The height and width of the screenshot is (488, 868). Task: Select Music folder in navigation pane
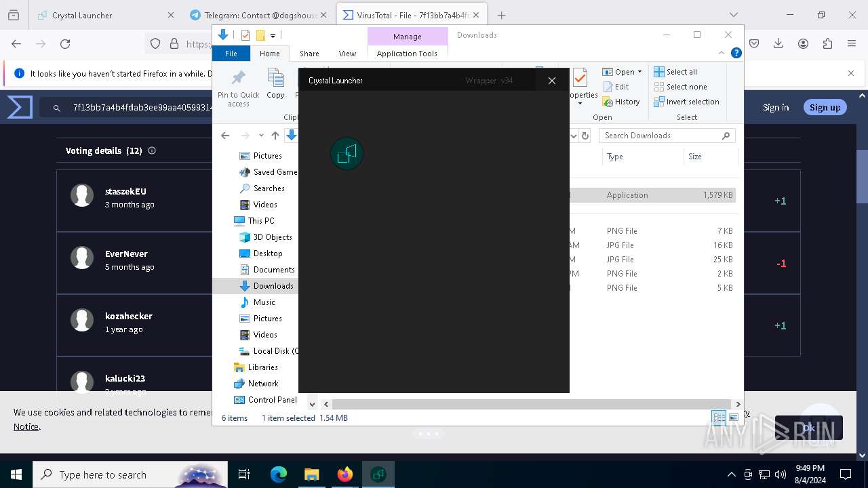point(258,302)
